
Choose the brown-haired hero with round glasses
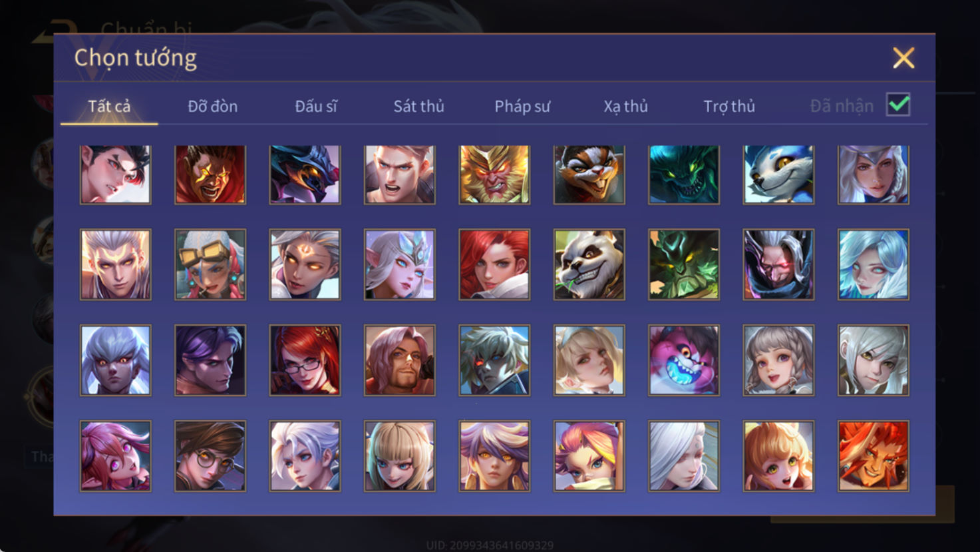(210, 456)
